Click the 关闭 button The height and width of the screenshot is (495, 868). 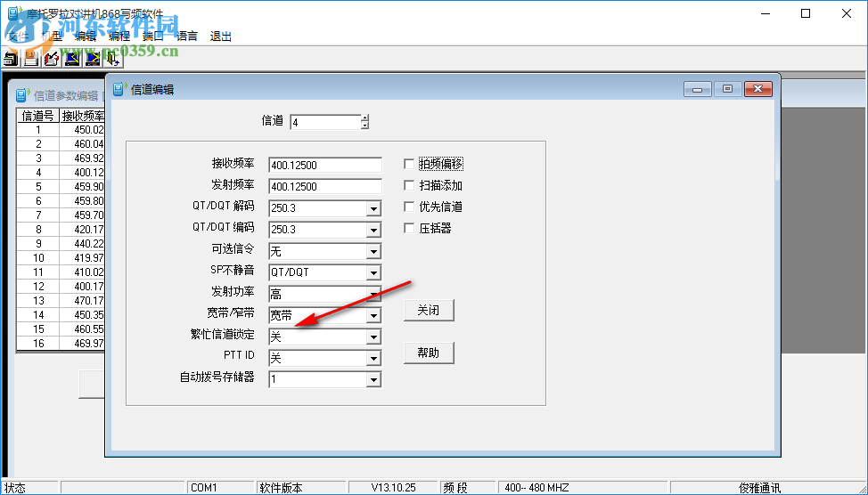[x=429, y=311]
